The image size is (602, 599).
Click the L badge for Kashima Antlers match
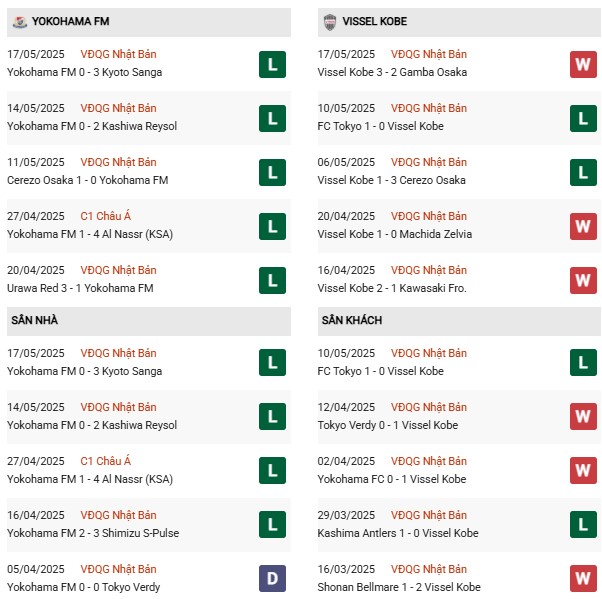point(583,524)
